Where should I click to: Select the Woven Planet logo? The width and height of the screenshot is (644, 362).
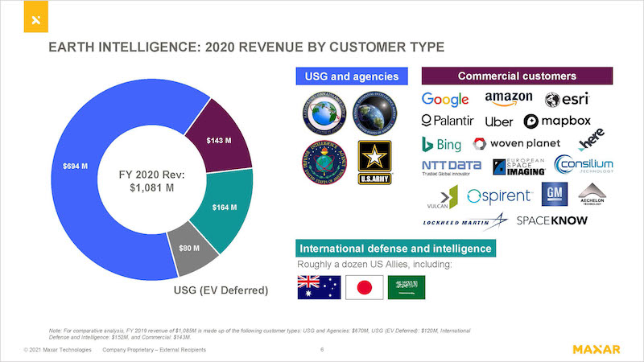(516, 143)
